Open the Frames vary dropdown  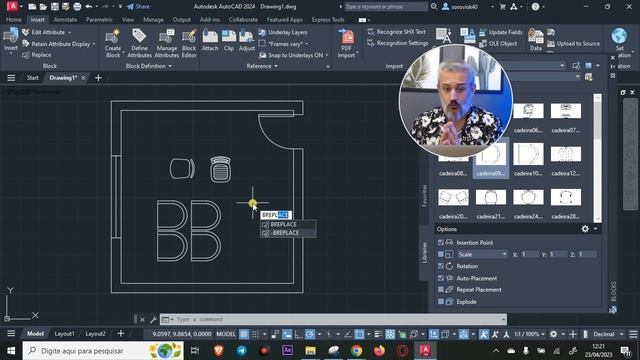click(x=307, y=44)
